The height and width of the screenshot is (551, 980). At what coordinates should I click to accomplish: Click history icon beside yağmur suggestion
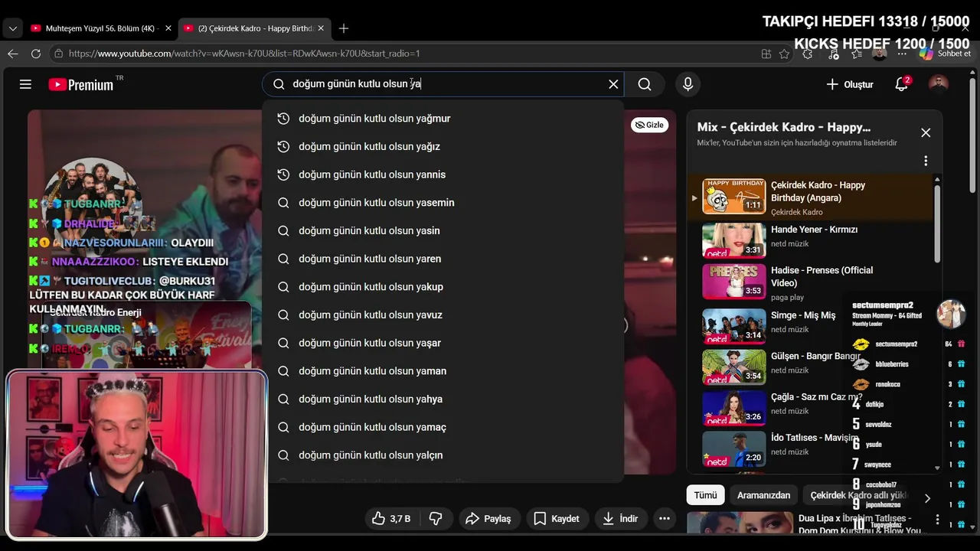283,119
